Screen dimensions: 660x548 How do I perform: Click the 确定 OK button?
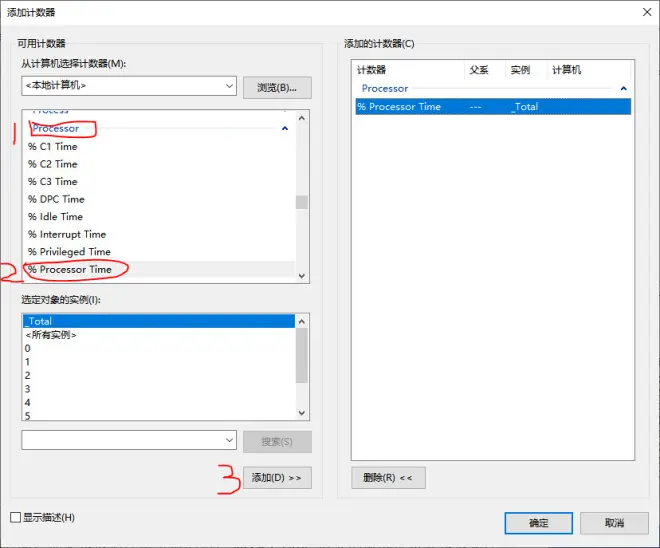point(538,523)
